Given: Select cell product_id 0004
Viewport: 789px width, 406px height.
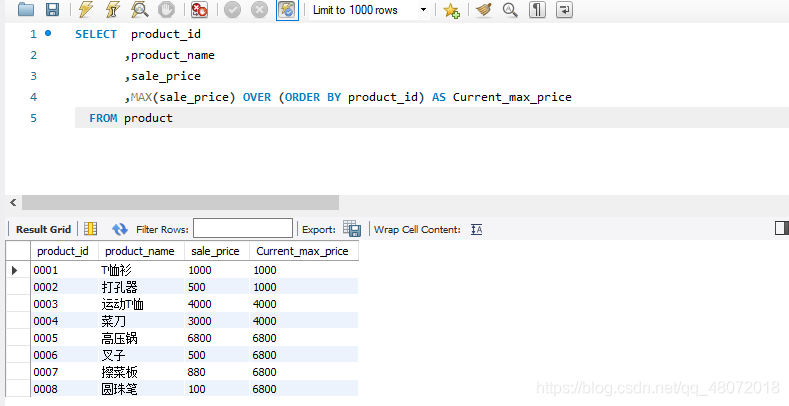Looking at the screenshot, I should [x=64, y=321].
